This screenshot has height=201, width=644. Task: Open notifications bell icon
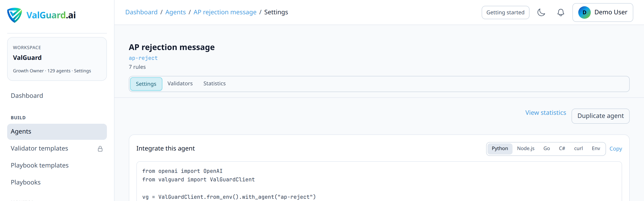(x=561, y=12)
